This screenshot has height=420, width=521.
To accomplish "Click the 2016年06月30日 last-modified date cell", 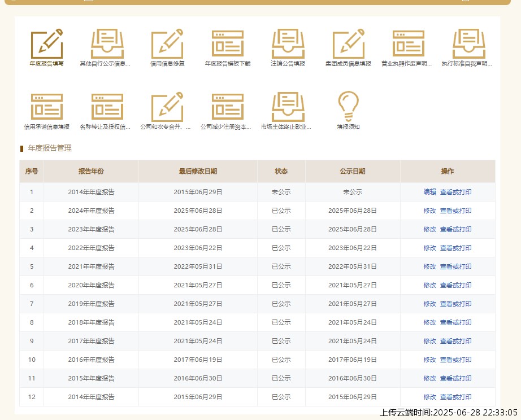I will point(198,378).
